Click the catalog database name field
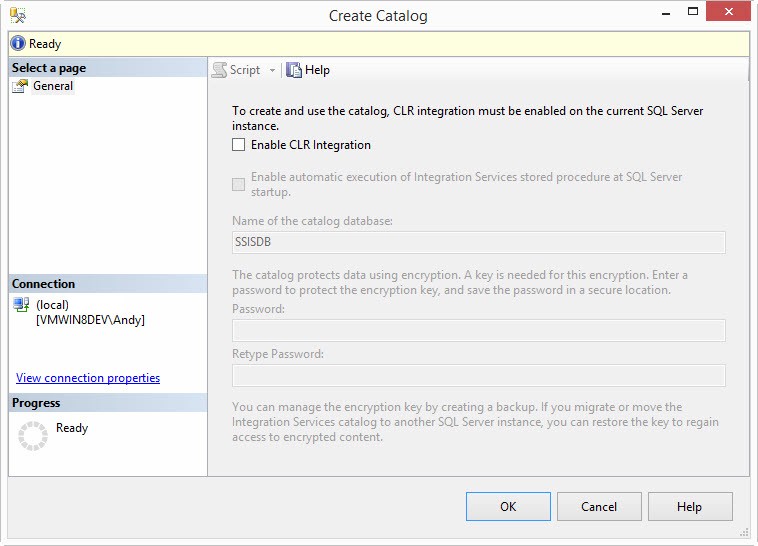This screenshot has width=758, height=546. click(x=478, y=242)
